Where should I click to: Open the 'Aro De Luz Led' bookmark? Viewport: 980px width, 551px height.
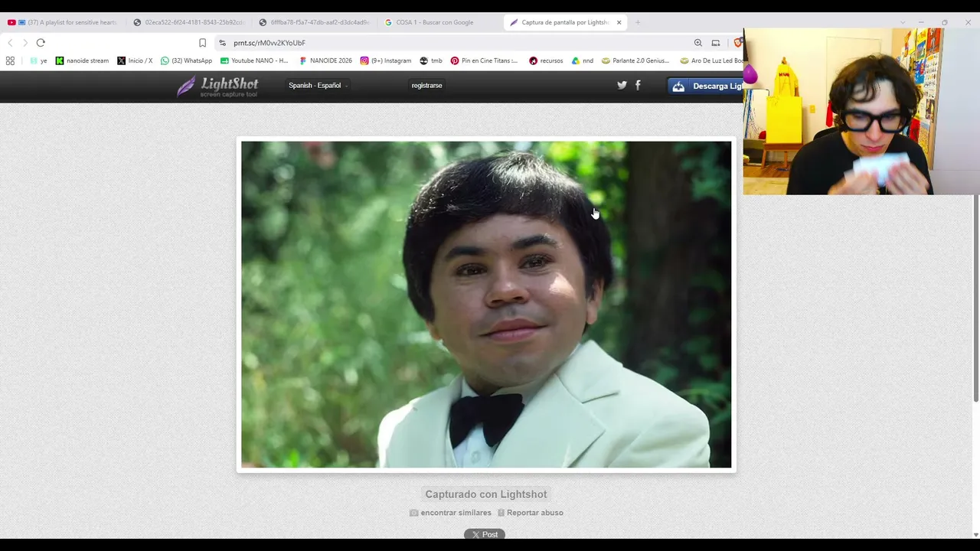click(x=711, y=60)
